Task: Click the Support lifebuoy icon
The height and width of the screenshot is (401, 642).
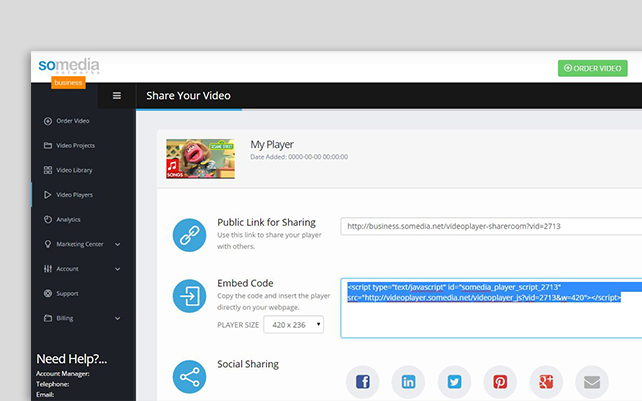Action: pos(48,293)
